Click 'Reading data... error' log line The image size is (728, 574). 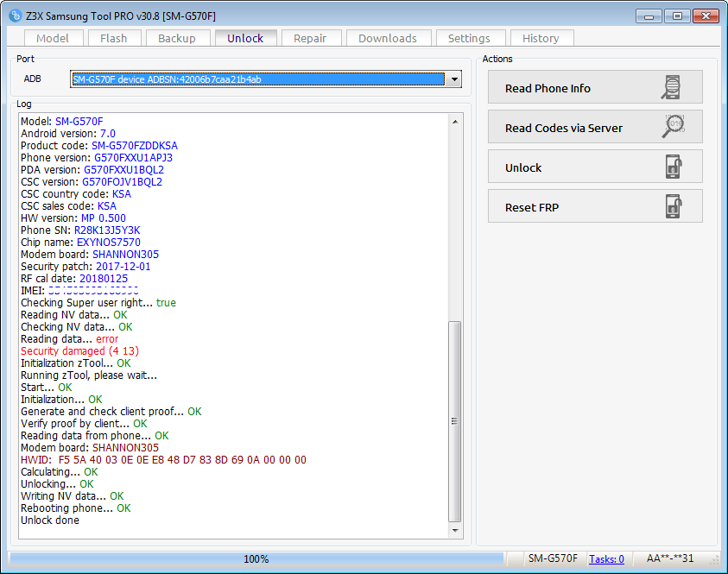tap(69, 338)
